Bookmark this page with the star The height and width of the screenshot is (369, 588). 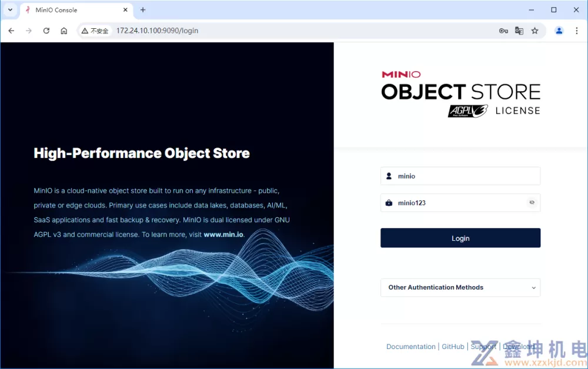[x=534, y=31]
